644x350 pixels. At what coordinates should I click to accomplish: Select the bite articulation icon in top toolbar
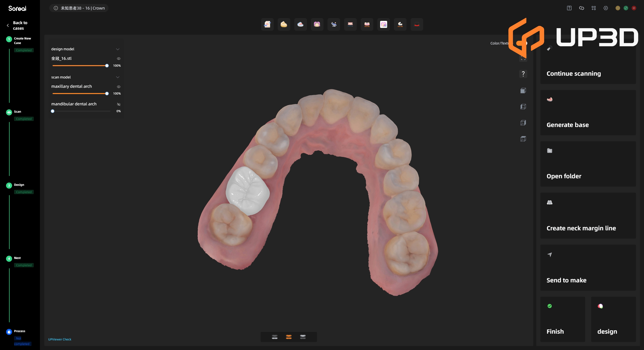350,24
